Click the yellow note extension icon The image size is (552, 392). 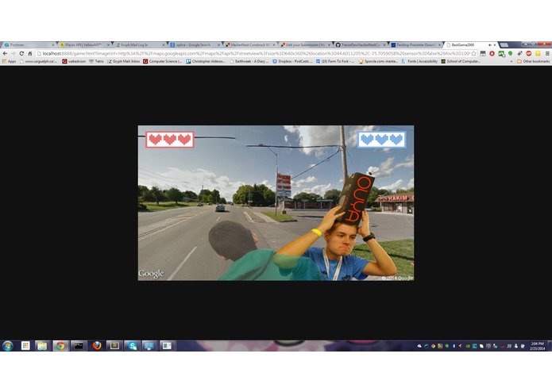(x=538, y=53)
